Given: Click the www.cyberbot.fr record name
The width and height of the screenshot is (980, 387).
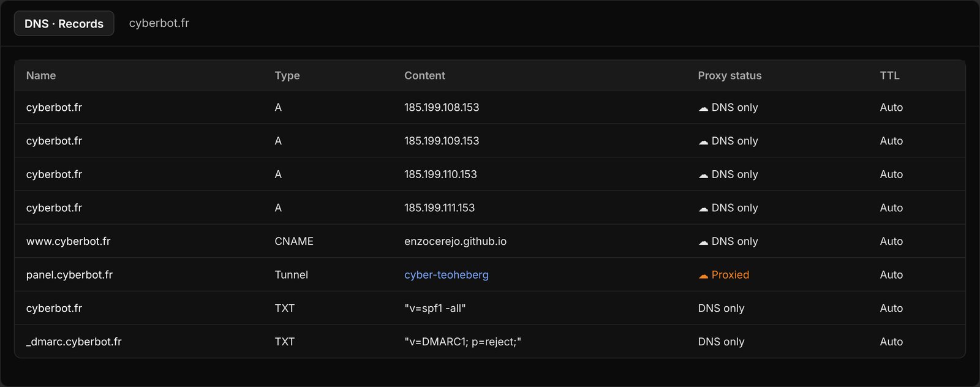Looking at the screenshot, I should (x=68, y=241).
